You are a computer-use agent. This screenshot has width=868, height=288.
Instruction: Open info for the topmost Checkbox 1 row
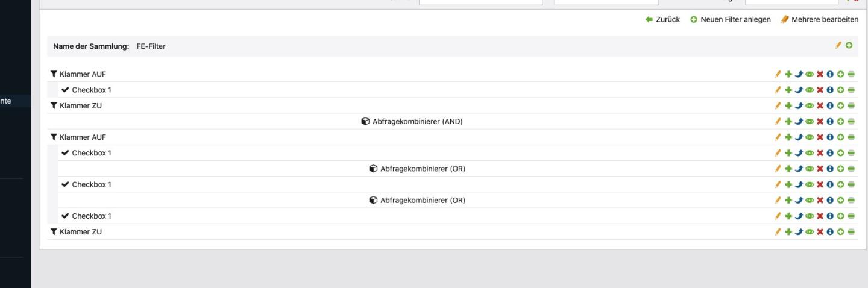[x=830, y=90]
